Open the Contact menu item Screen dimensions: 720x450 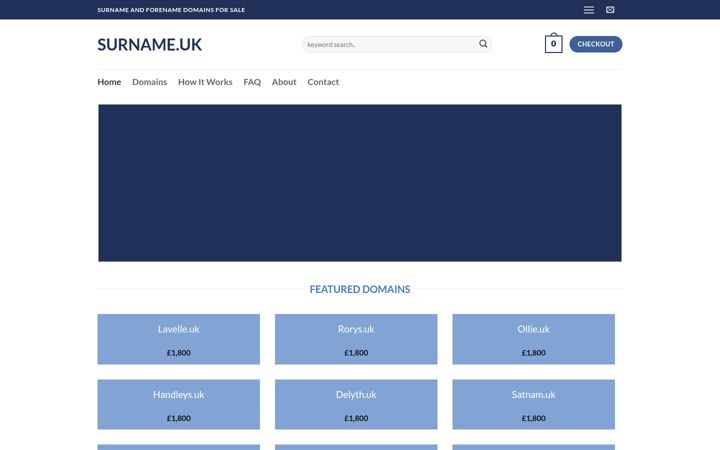(323, 82)
